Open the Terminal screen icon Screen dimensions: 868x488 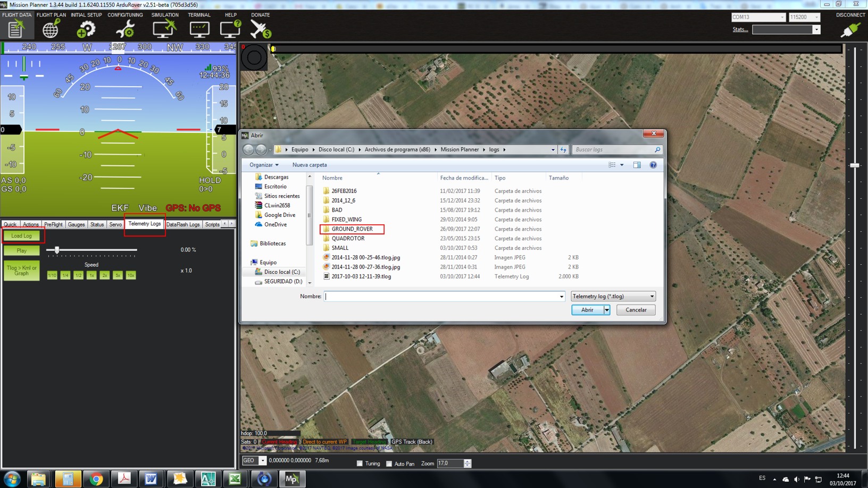coord(199,29)
